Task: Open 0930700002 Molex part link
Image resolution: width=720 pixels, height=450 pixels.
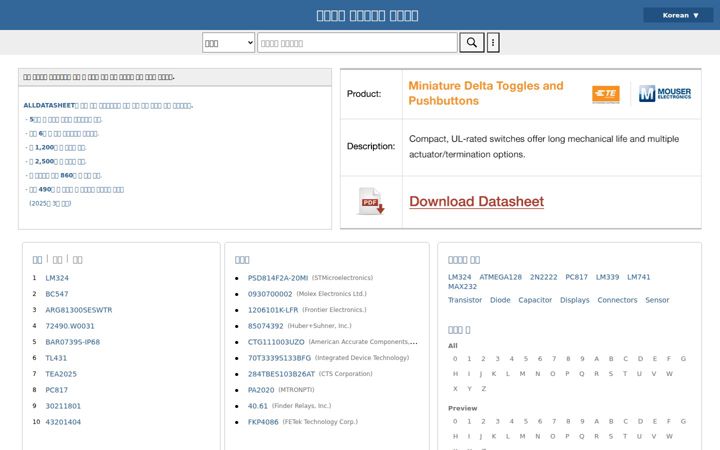Action: [270, 294]
